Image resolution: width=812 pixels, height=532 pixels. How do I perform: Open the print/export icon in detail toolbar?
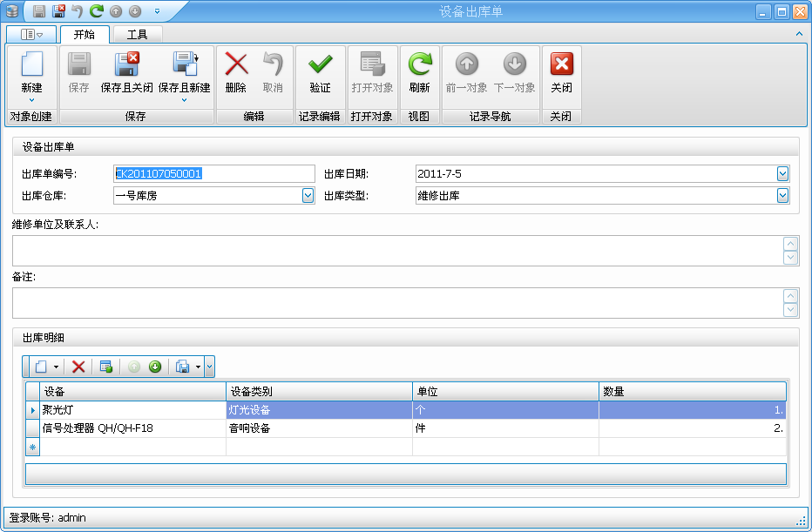coord(183,367)
